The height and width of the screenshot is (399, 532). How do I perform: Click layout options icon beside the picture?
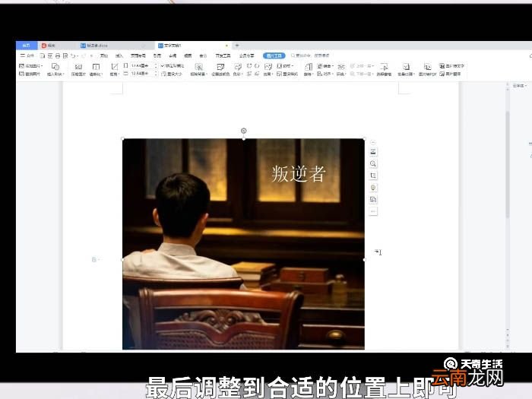(373, 152)
